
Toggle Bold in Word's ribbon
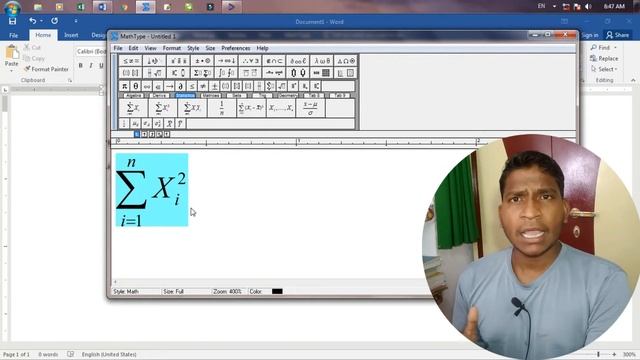tap(80, 65)
